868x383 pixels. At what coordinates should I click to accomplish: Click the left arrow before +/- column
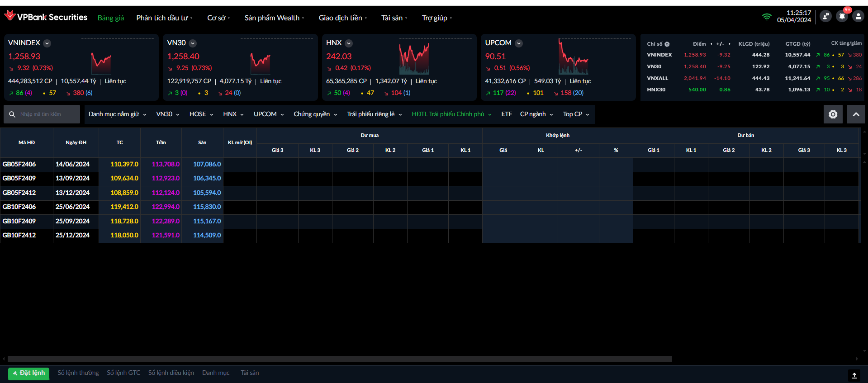tap(711, 44)
